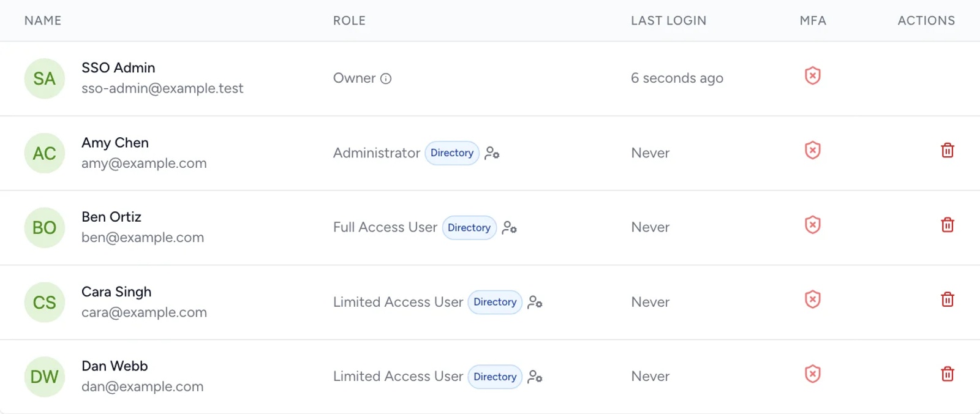This screenshot has width=980, height=414.
Task: Click the LAST LOGIN column header
Action: (x=668, y=21)
